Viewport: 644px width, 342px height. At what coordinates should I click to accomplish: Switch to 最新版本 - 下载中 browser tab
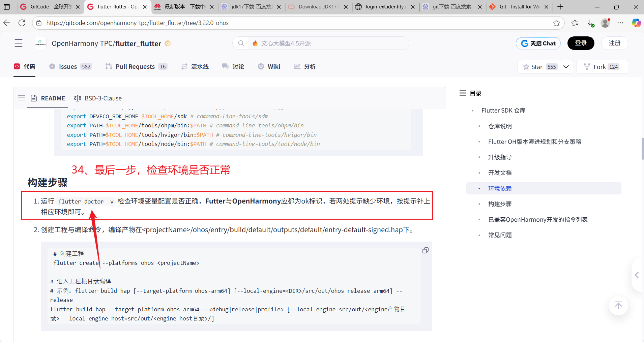184,7
